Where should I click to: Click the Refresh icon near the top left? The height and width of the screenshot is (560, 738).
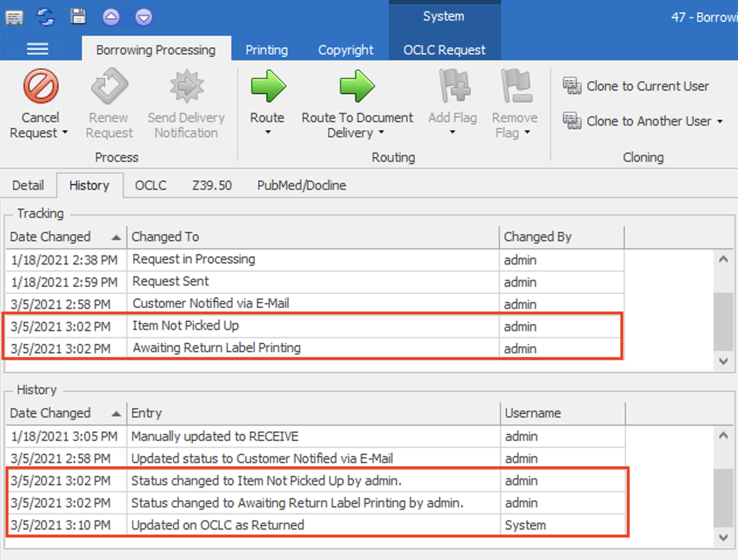coord(46,17)
